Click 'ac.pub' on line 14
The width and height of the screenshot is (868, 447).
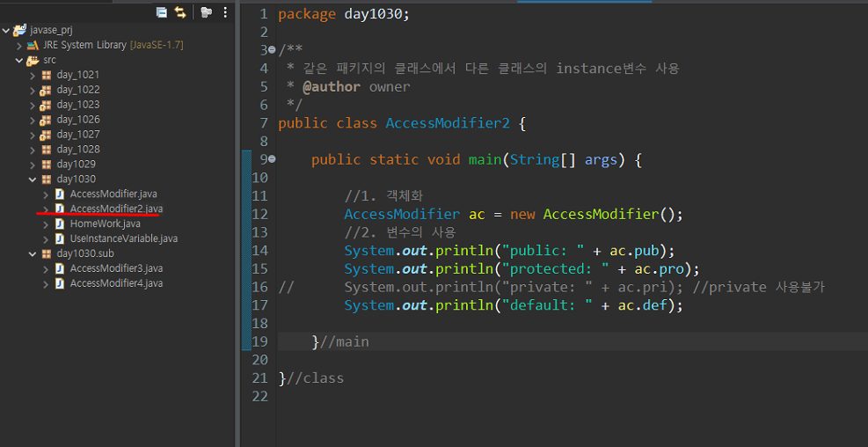[634, 251]
